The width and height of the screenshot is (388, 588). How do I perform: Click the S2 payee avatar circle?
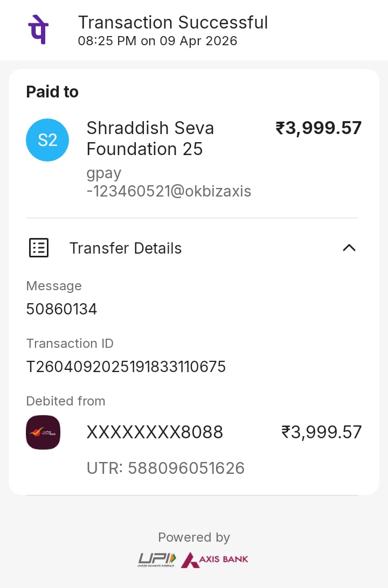(x=47, y=140)
